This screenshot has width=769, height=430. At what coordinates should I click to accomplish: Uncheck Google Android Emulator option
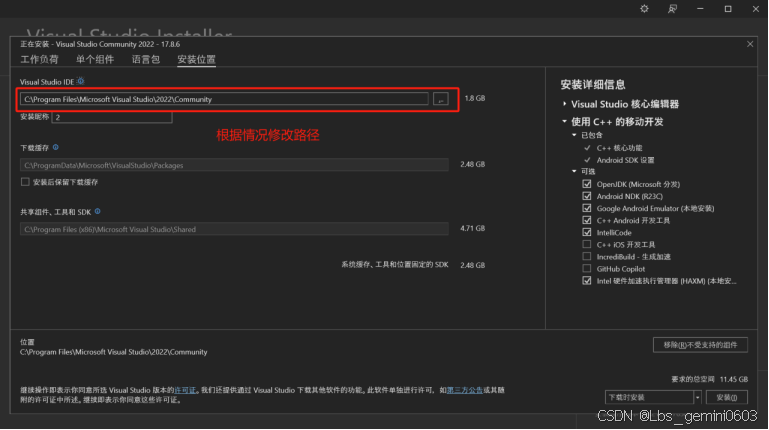pyautogui.click(x=587, y=208)
